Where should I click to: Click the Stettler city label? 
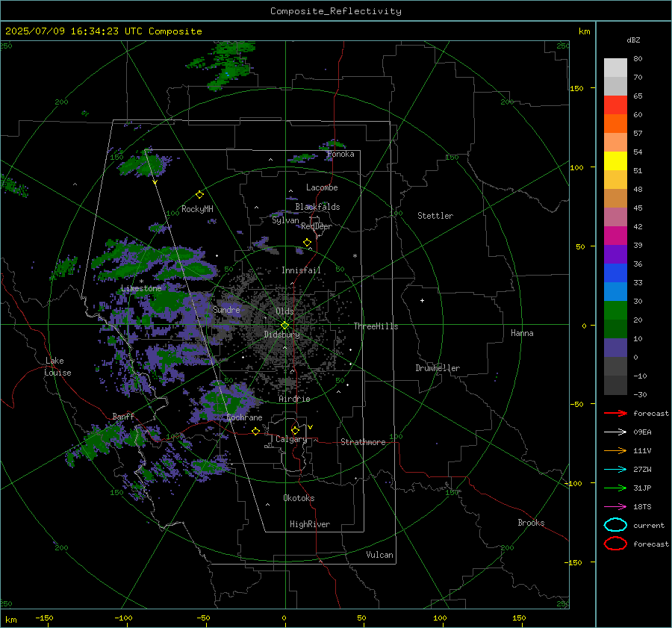pos(435,216)
